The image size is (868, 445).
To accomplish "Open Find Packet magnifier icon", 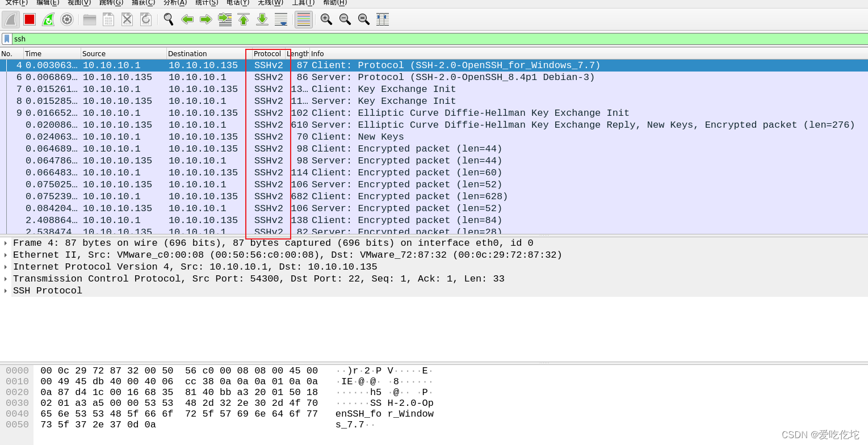I will coord(169,19).
